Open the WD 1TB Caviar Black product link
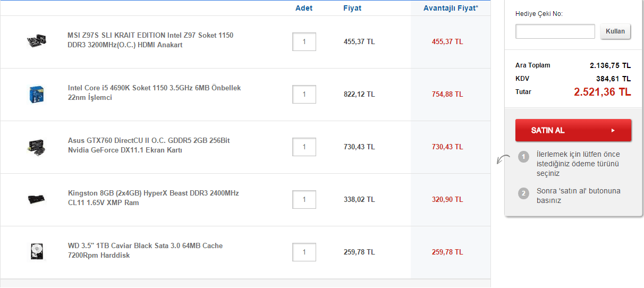The width and height of the screenshot is (644, 288). [145, 250]
